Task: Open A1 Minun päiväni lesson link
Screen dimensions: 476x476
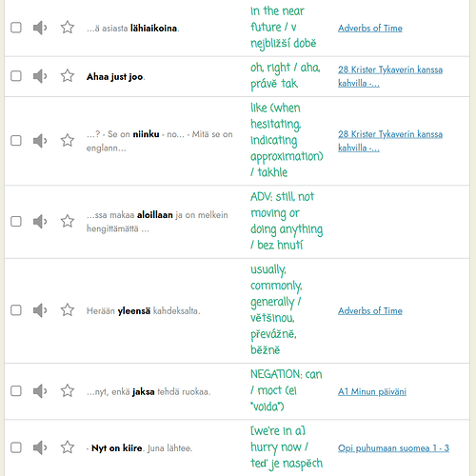Action: point(372,392)
